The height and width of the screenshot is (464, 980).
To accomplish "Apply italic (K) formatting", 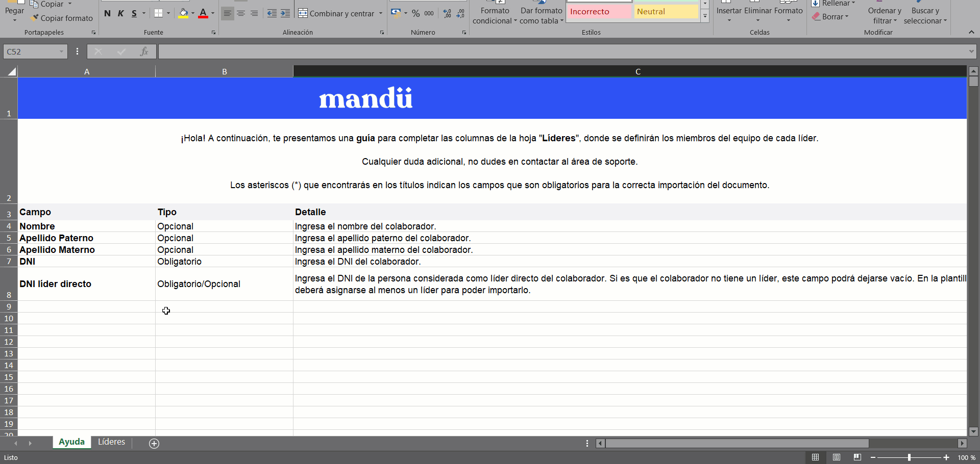I will pyautogui.click(x=121, y=14).
